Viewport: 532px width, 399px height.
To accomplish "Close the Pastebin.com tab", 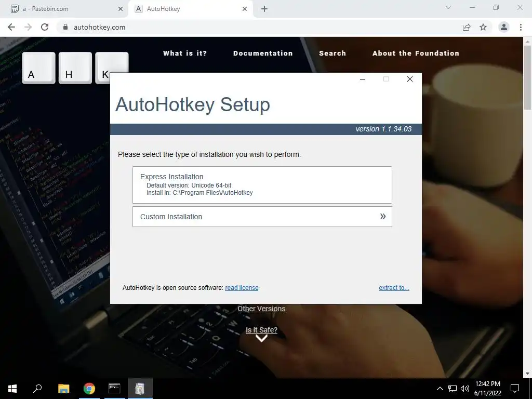I will [121, 9].
